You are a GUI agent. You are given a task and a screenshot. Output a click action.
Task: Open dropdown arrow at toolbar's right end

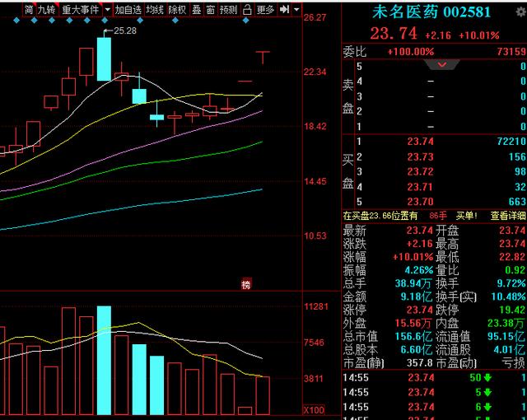(296, 9)
